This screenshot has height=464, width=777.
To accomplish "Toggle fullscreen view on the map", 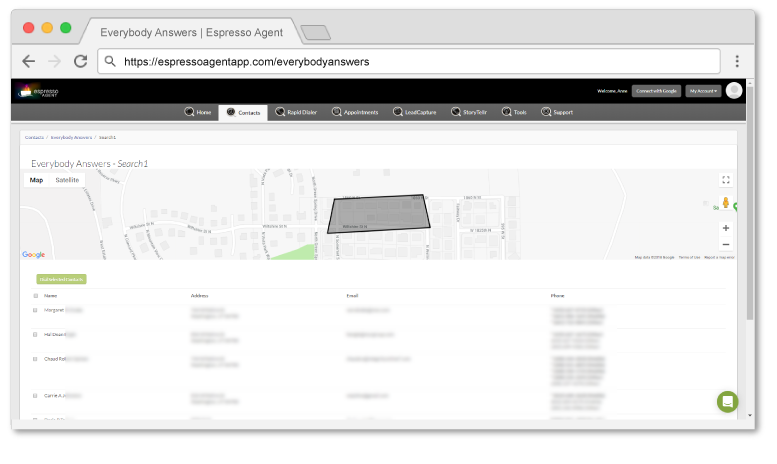I will click(x=725, y=180).
